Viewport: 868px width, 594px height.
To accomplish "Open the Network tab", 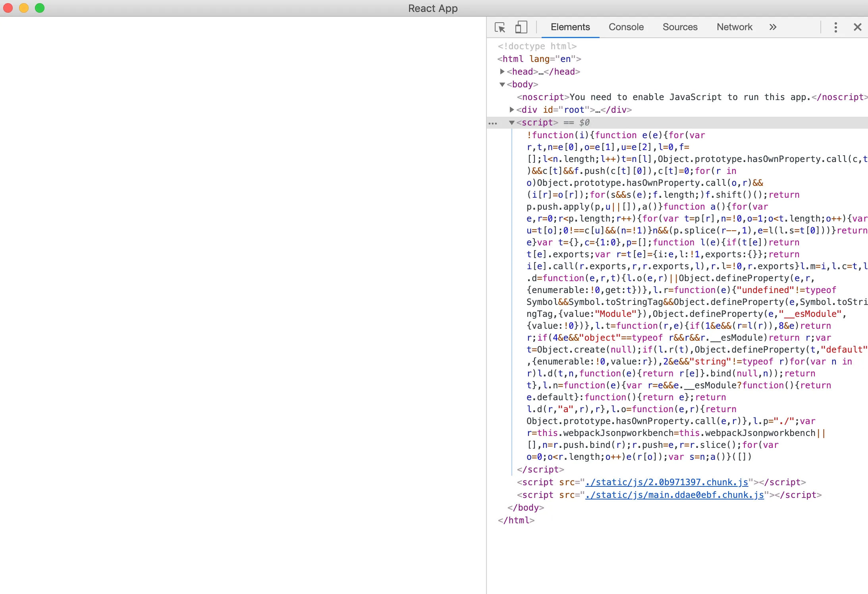I will (734, 27).
